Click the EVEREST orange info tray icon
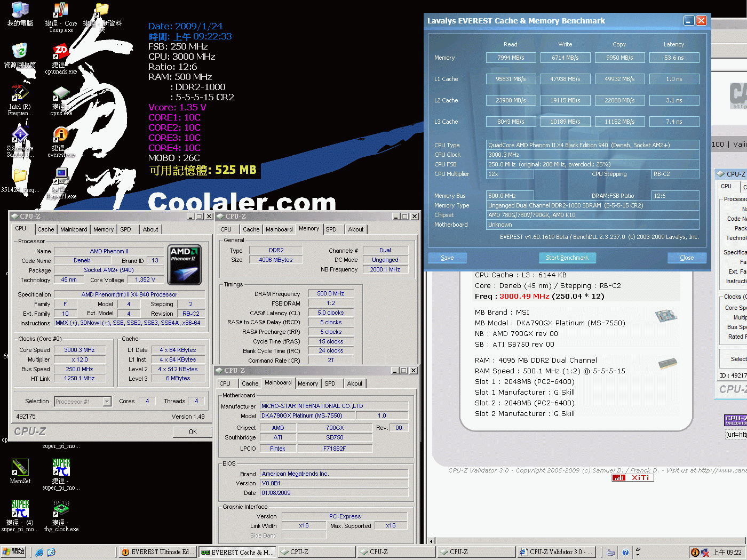The width and height of the screenshot is (747, 560). point(695,553)
